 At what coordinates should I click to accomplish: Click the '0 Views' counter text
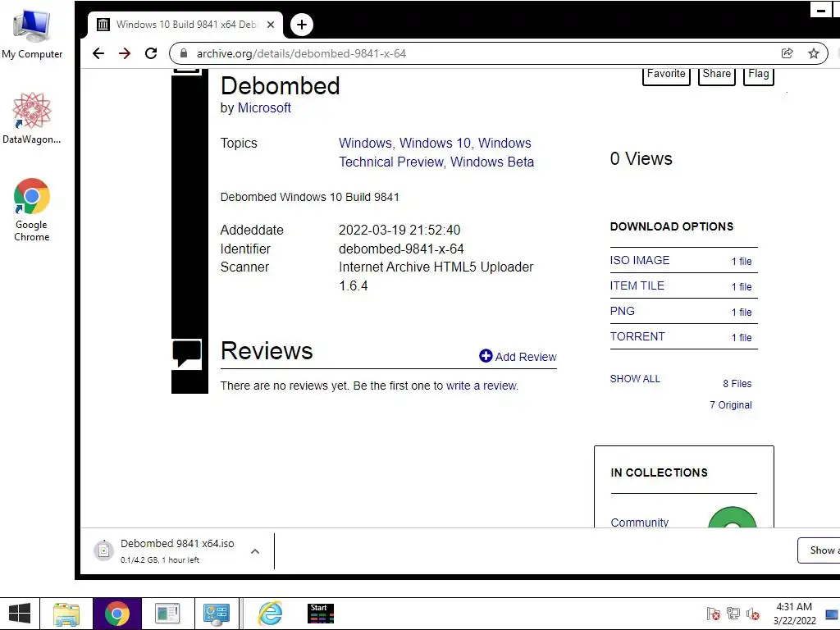point(641,158)
